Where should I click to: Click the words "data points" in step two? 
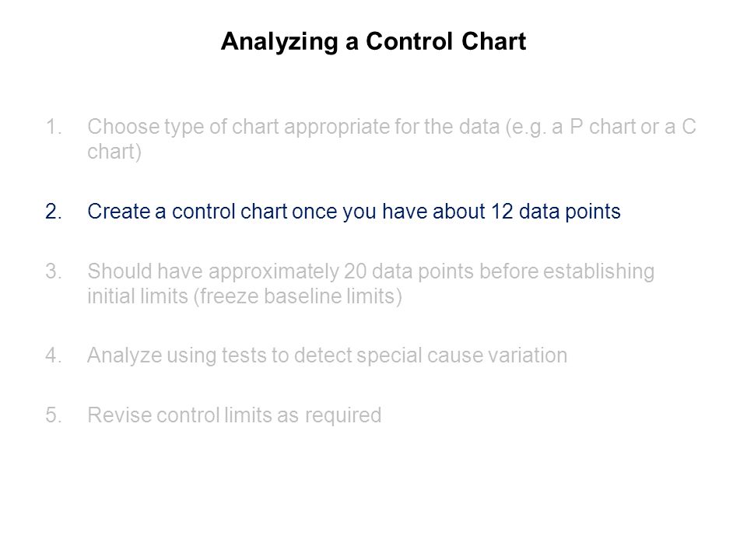(x=570, y=212)
